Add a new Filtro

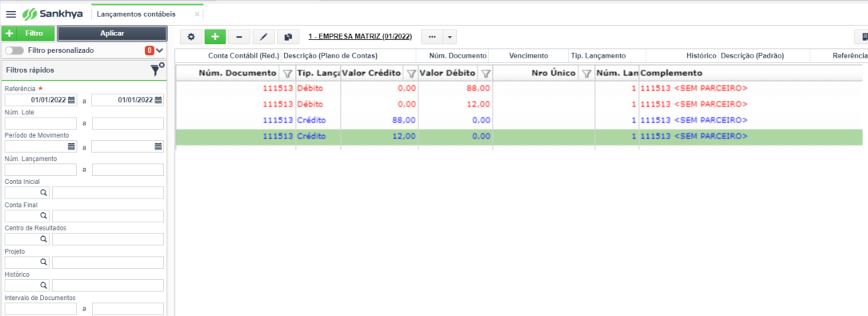pyautogui.click(x=28, y=34)
